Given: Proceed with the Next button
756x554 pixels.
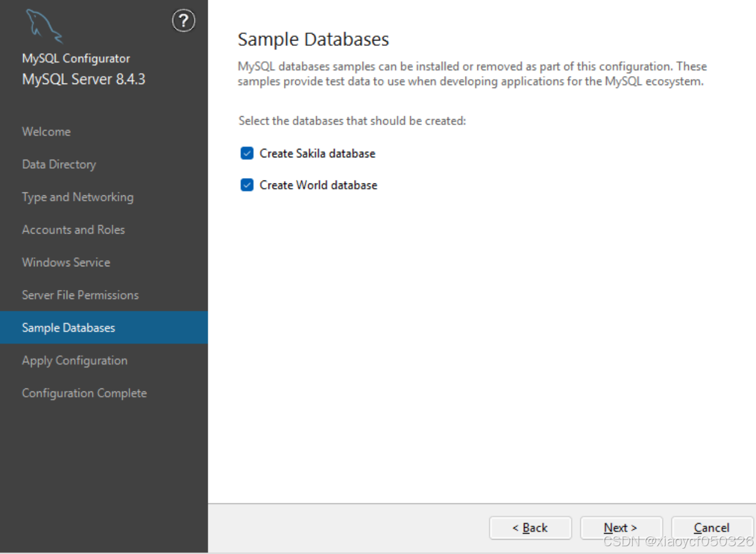Looking at the screenshot, I should click(621, 528).
